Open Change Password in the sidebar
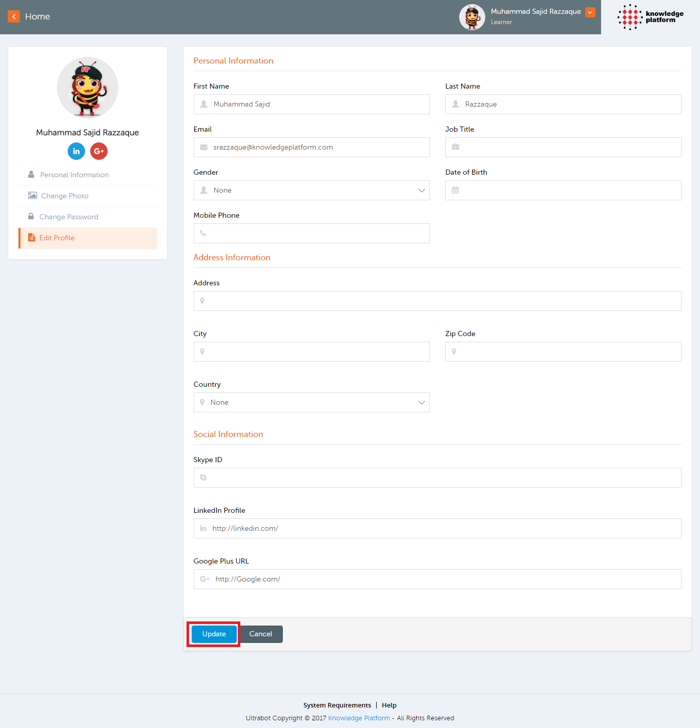The height and width of the screenshot is (728, 700). [69, 217]
